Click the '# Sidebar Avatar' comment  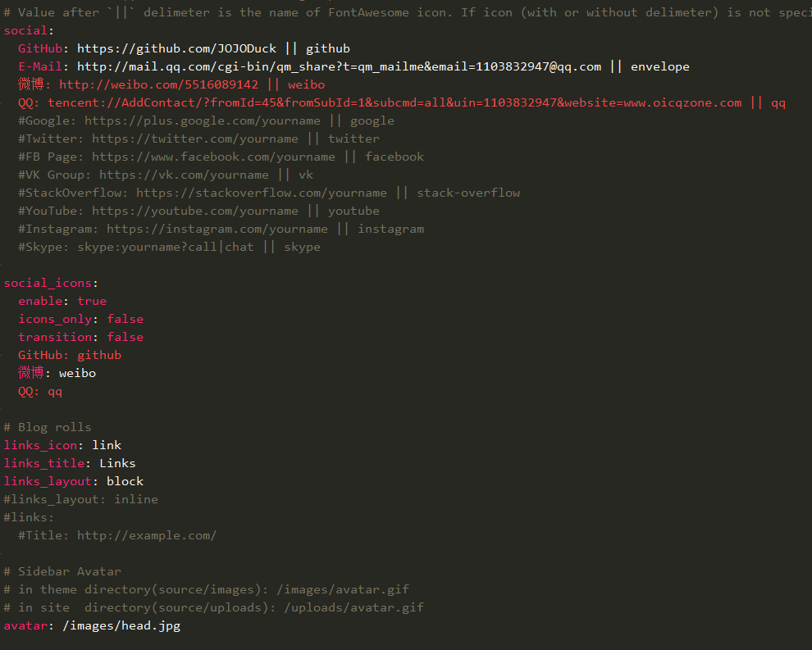tap(62, 571)
